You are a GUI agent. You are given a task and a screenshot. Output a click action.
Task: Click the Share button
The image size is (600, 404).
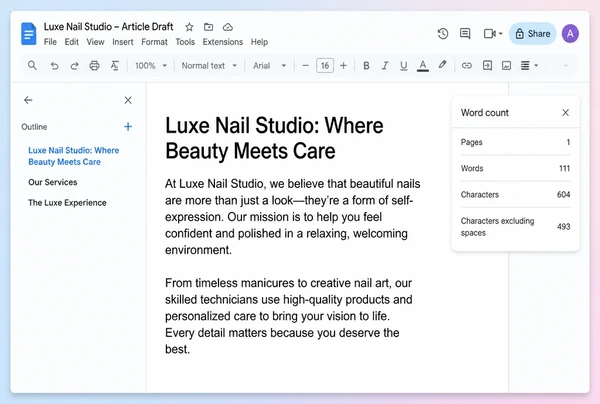(x=532, y=34)
